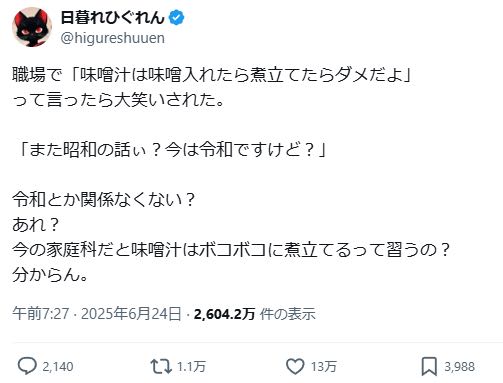Like the post with the heart icon

point(295,366)
